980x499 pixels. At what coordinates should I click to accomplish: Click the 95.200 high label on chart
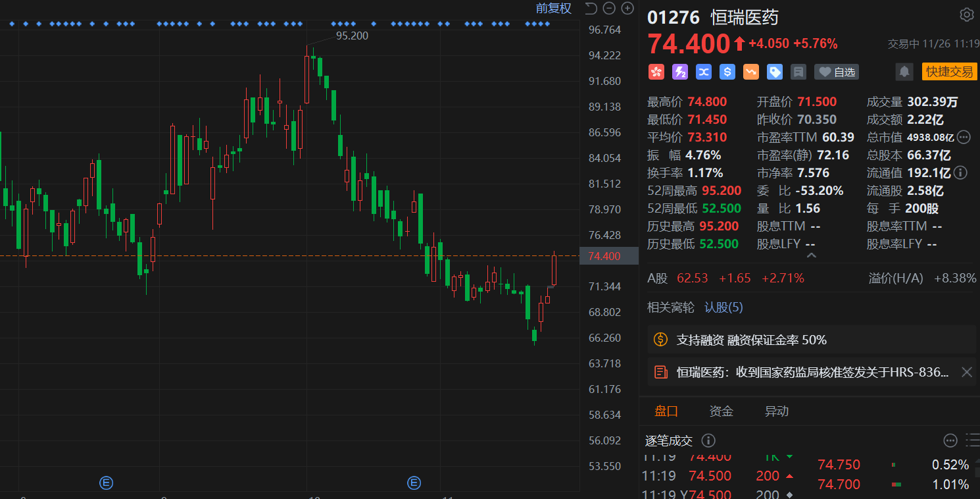(352, 36)
